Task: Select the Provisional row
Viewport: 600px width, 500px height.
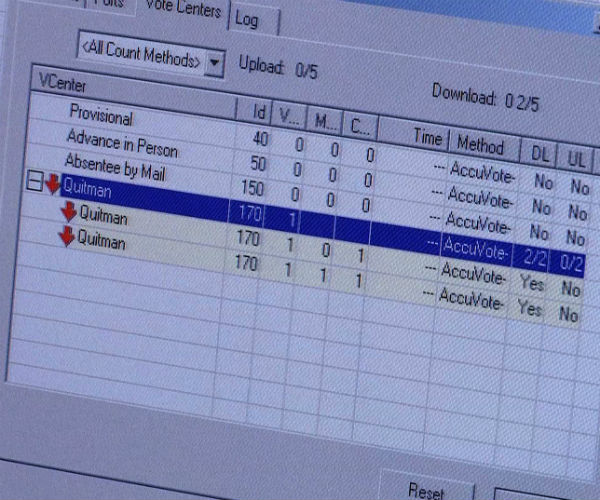Action: coord(100,116)
